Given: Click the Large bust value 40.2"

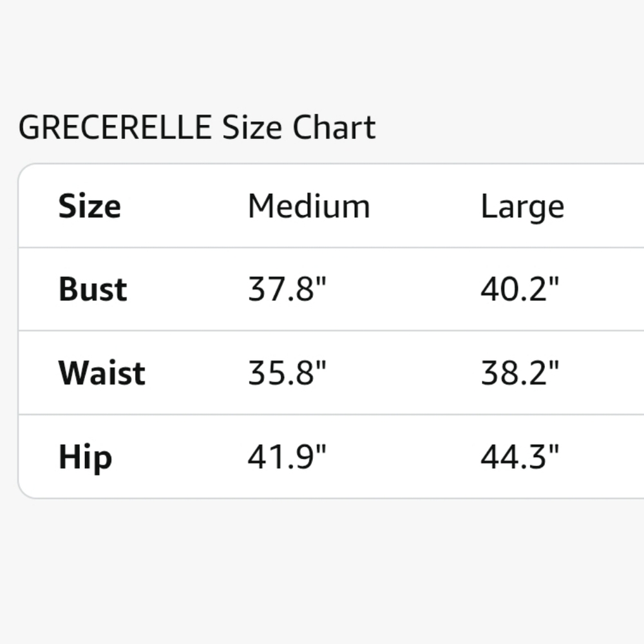Looking at the screenshot, I should tap(520, 290).
